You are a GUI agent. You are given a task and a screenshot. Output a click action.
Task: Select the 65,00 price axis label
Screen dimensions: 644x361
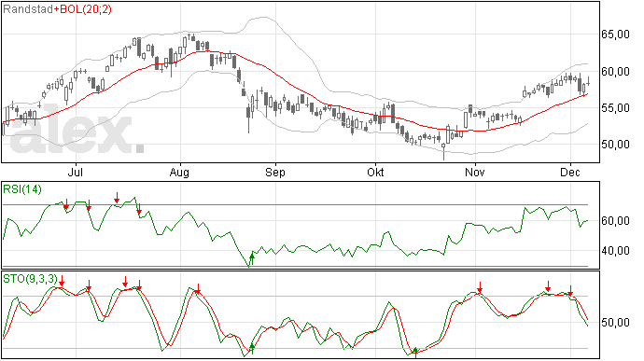[615, 35]
